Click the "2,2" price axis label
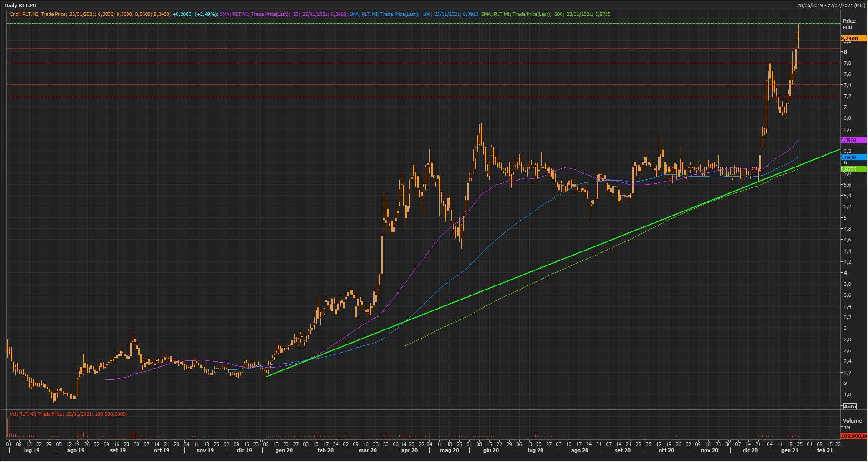 (847, 373)
